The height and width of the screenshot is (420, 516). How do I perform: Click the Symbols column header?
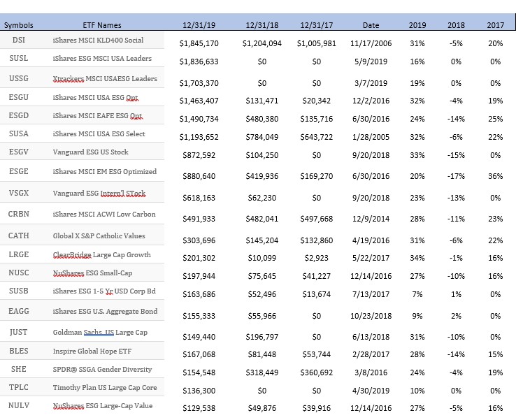point(18,25)
